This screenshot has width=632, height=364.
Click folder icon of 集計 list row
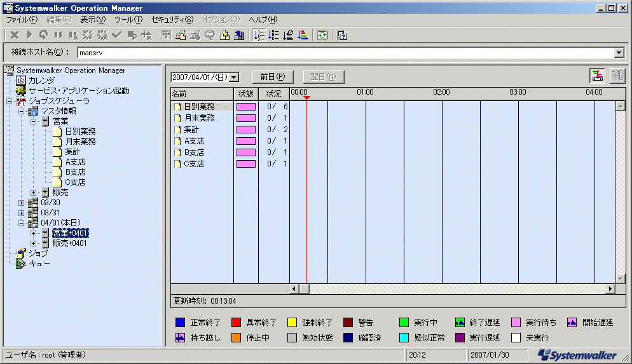[177, 130]
